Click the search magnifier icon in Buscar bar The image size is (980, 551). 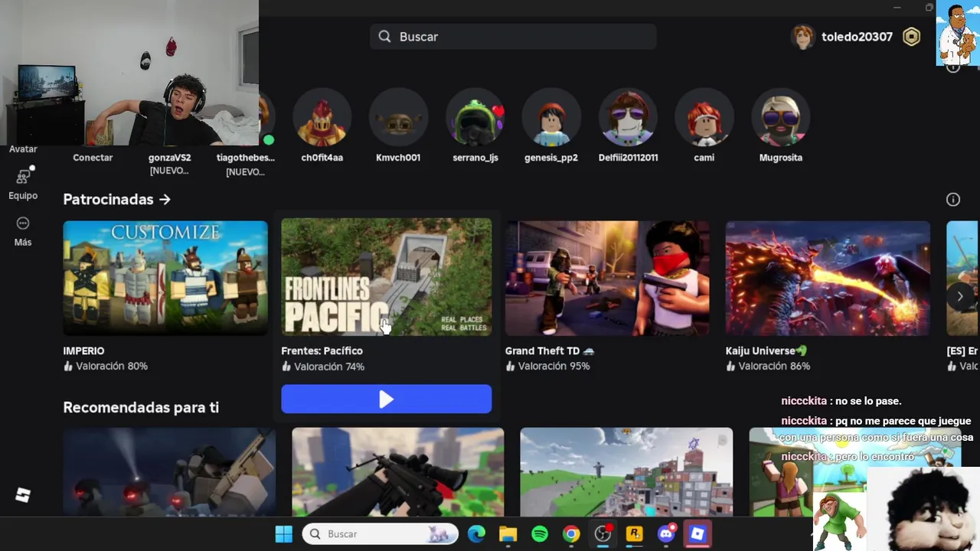[384, 37]
